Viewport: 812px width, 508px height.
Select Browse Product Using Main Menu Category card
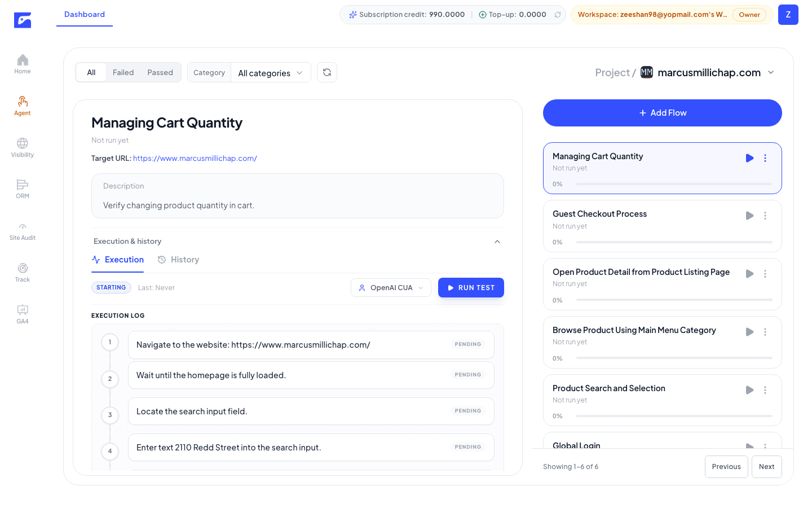click(663, 343)
